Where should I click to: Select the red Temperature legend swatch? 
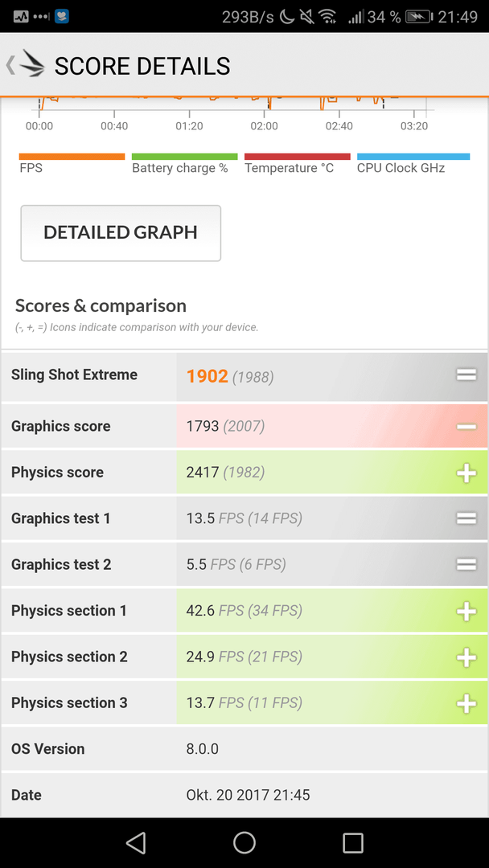click(x=298, y=157)
